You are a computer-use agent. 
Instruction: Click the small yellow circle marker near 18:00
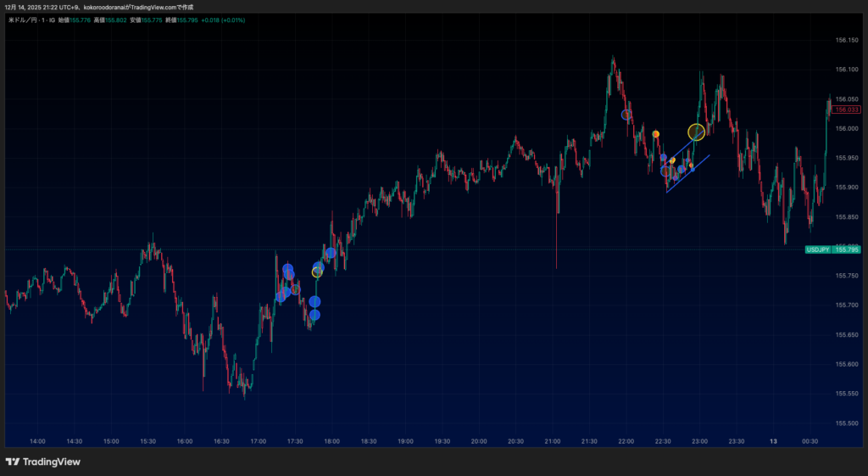coord(317,272)
